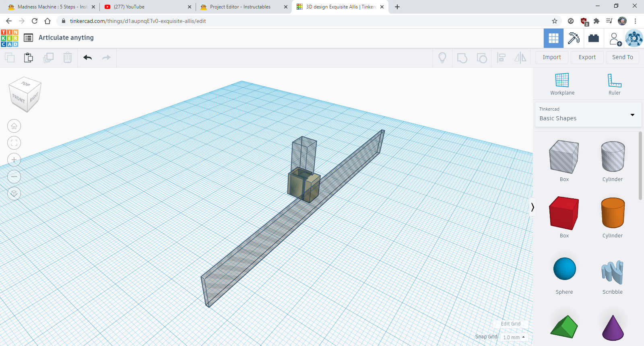Screen dimensions: 644x346
Task: Select the small tan box in workplane
Action: (304, 185)
